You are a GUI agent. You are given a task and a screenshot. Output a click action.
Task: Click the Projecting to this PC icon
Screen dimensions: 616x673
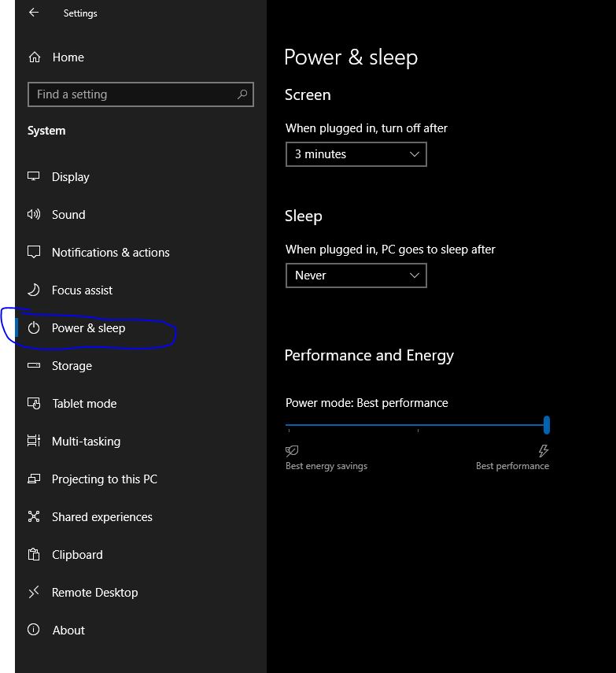click(34, 479)
